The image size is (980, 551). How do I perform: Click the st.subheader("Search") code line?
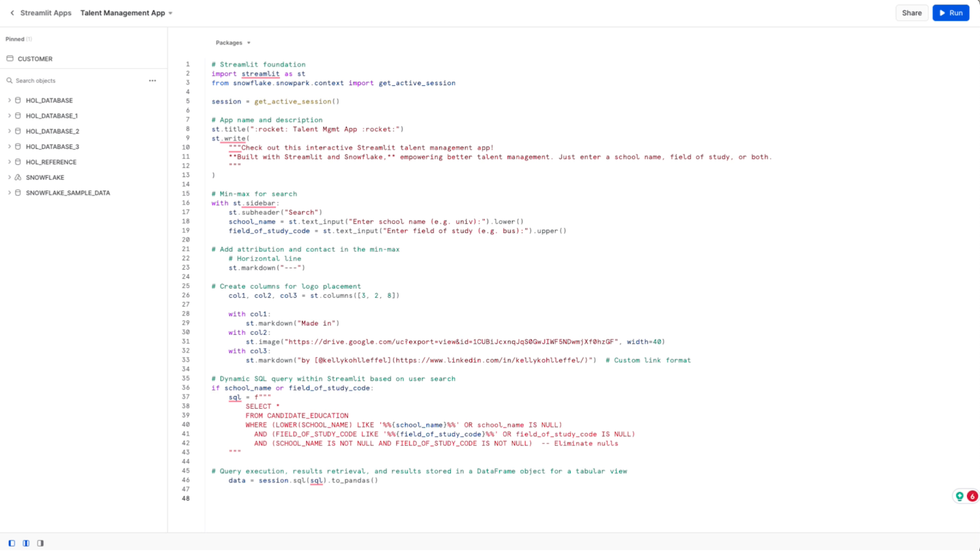(x=276, y=213)
